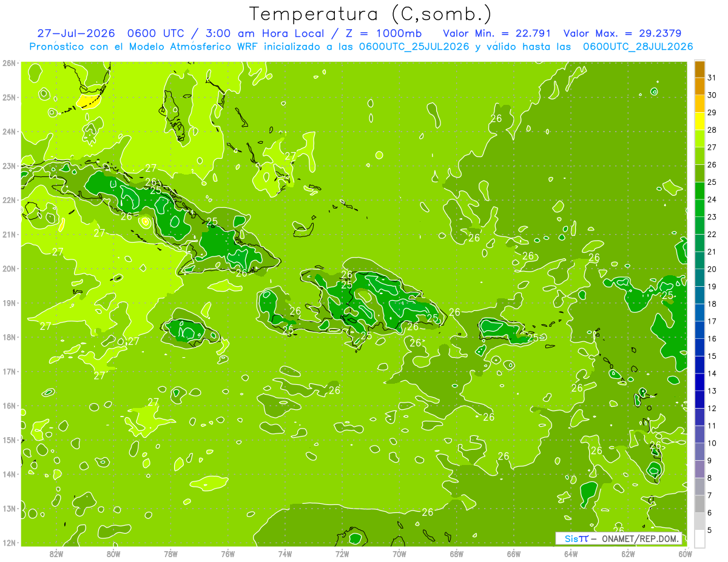Click the 76W longitude axis label
Screen dimensions: 728x562
[227, 554]
